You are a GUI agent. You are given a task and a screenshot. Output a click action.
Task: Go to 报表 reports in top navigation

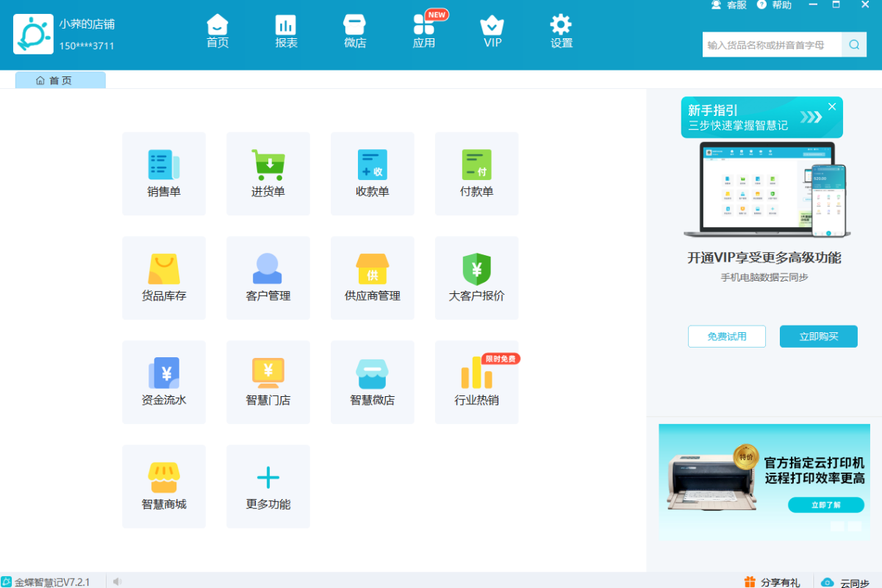pyautogui.click(x=286, y=32)
